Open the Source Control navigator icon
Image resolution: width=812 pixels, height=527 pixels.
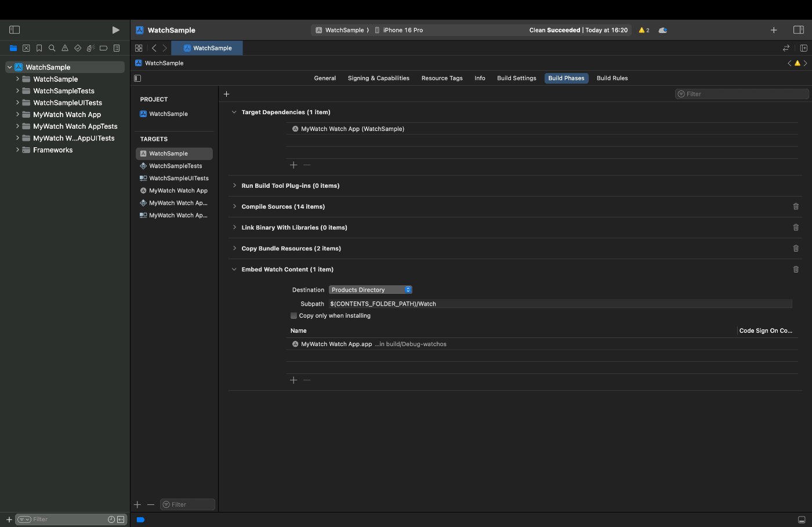[x=26, y=48]
